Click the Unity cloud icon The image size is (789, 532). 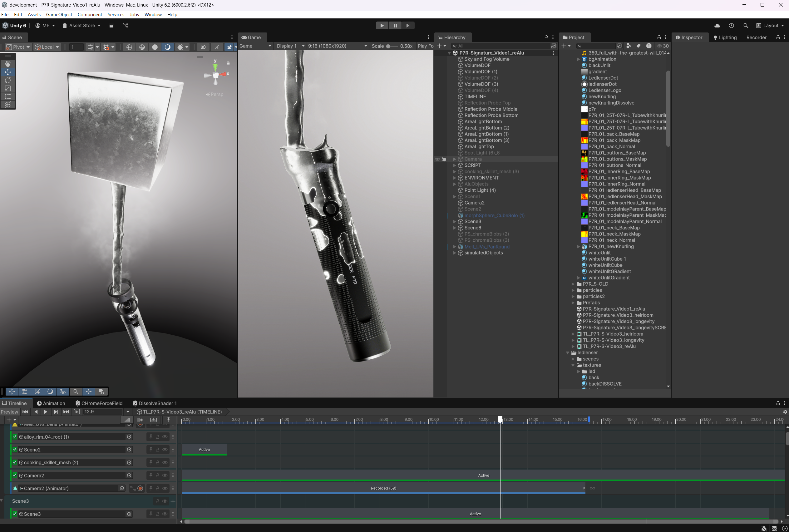point(717,26)
